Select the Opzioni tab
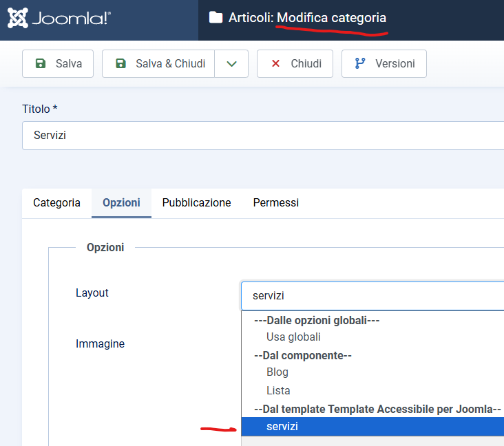Image resolution: width=504 pixels, height=446 pixels. [121, 202]
